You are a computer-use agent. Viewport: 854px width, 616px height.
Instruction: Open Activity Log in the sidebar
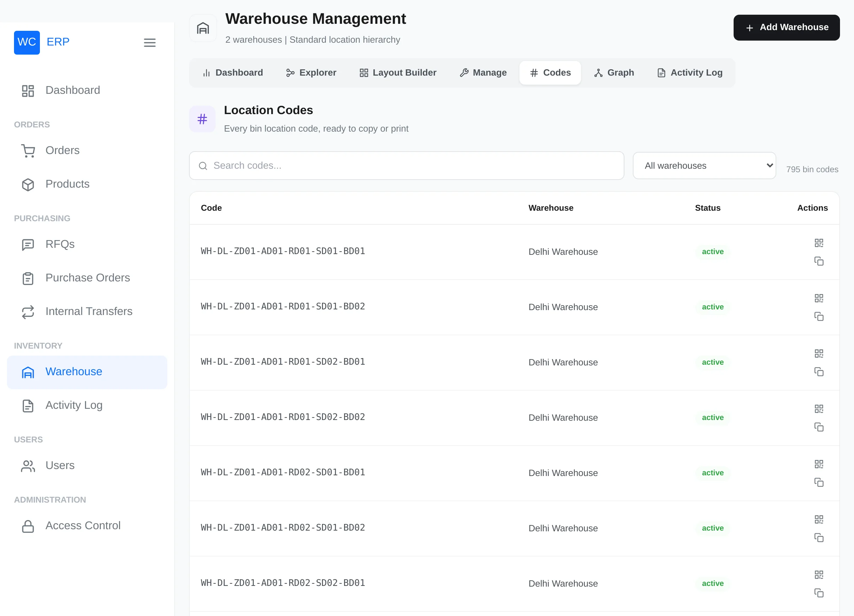click(87, 406)
